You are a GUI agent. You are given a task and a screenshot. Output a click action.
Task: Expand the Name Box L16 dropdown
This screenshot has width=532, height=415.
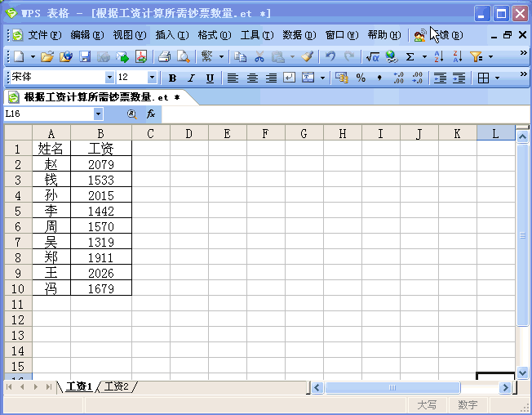point(98,114)
